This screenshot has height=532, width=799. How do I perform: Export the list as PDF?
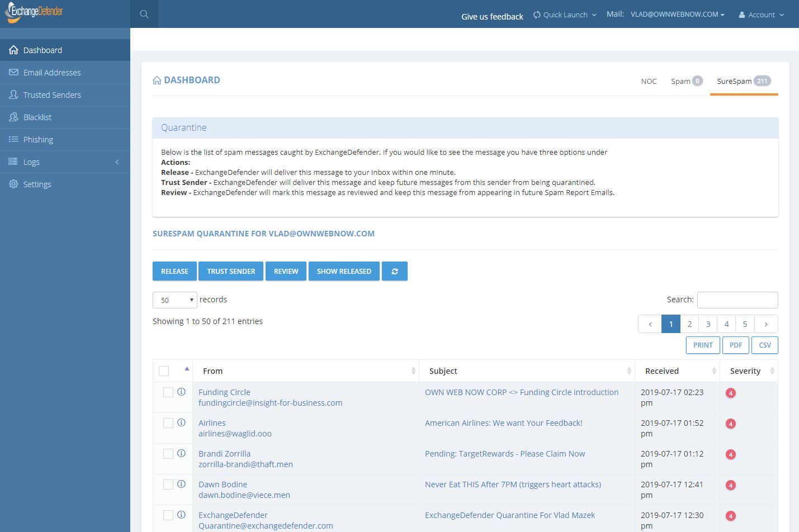point(736,345)
